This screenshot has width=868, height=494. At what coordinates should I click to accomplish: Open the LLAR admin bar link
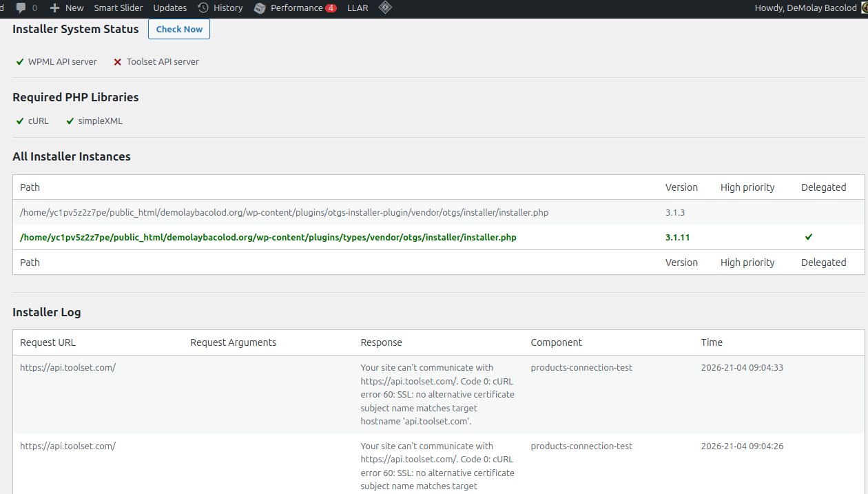pos(358,8)
